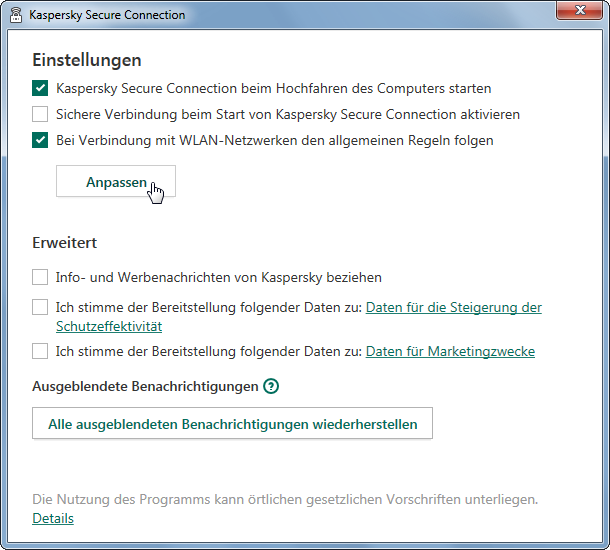
Task: Restore all hidden notifications button
Action: [x=232, y=424]
